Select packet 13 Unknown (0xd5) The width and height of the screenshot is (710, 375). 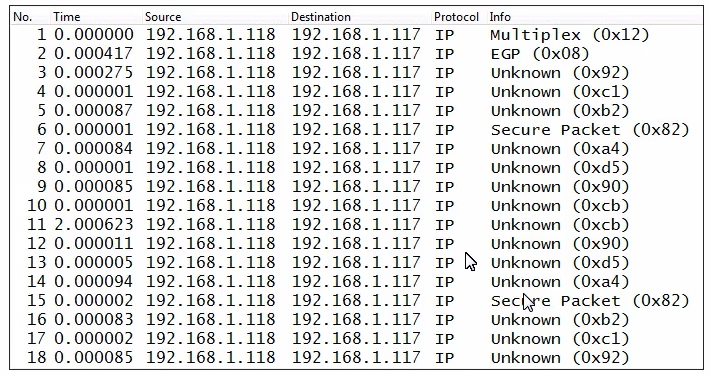356,263
